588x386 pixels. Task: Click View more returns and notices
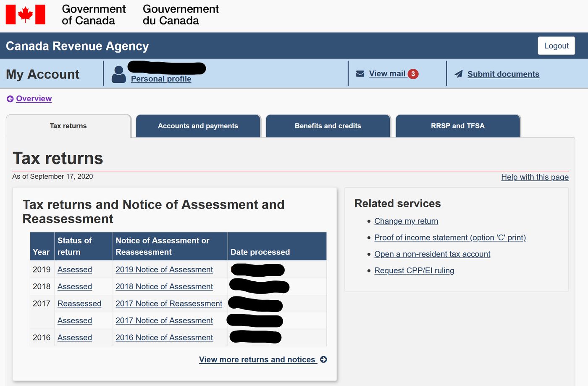(x=257, y=360)
